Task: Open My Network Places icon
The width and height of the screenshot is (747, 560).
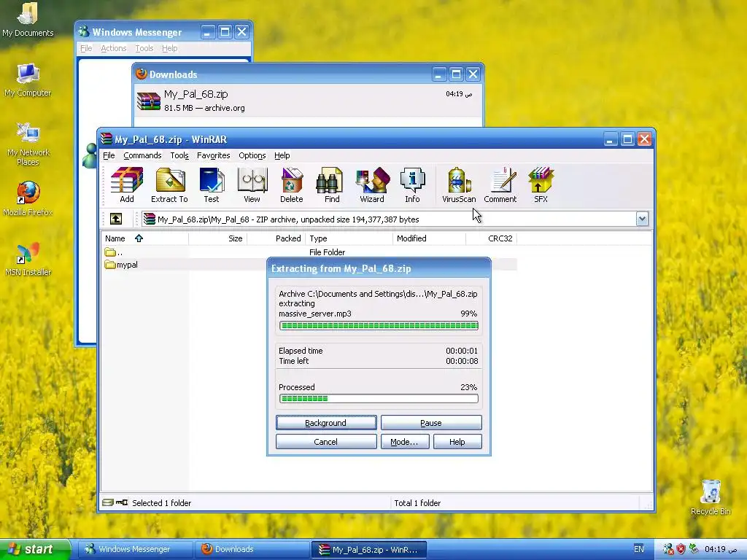Action: [x=28, y=144]
